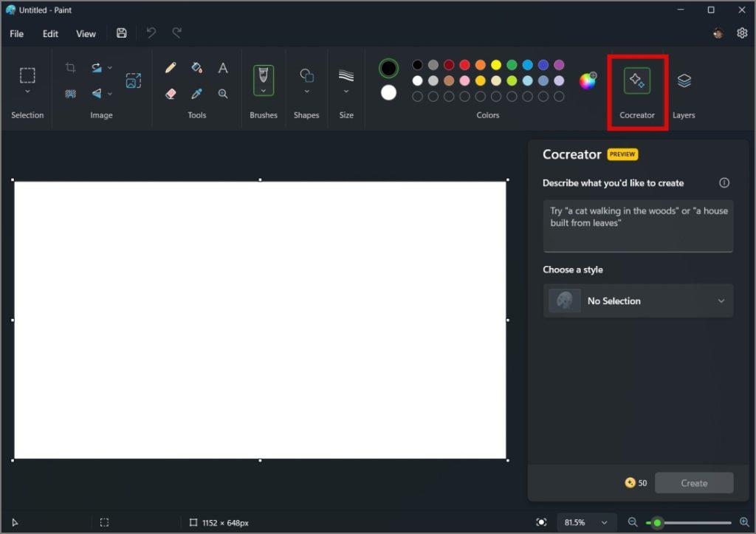Select the Magnifier tool

point(223,94)
